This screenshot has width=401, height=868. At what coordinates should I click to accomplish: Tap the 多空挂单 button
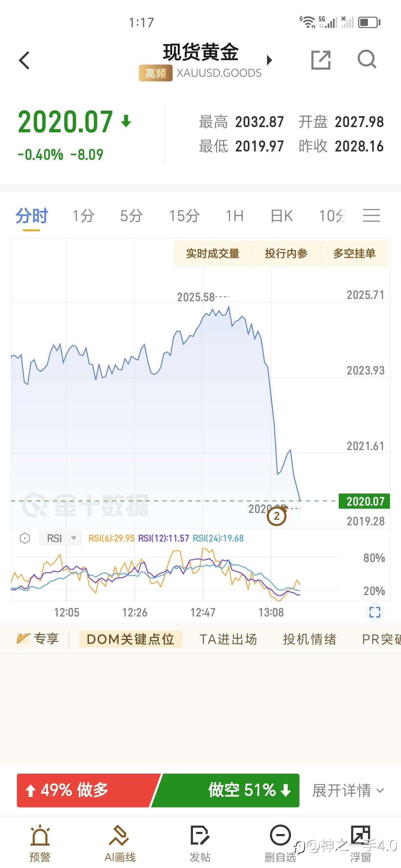pyautogui.click(x=354, y=253)
